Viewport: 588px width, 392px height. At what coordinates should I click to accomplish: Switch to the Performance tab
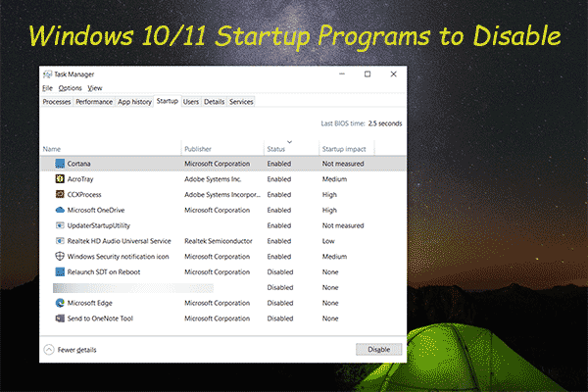pos(94,102)
